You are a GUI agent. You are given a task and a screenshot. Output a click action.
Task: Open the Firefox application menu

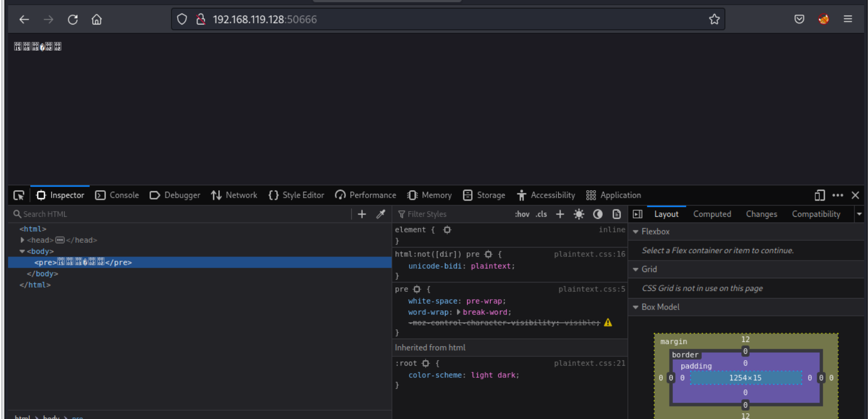(x=848, y=19)
